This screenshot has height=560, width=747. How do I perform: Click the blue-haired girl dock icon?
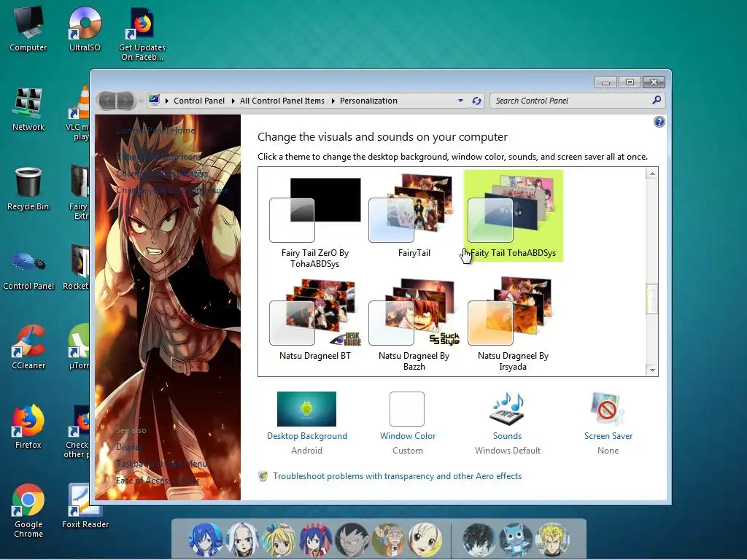(x=205, y=540)
